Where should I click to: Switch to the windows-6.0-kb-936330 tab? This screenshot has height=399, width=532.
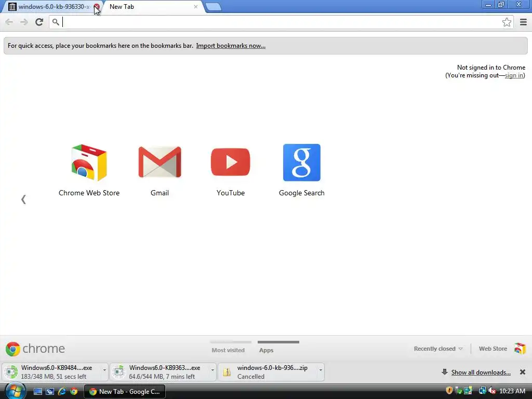[51, 7]
